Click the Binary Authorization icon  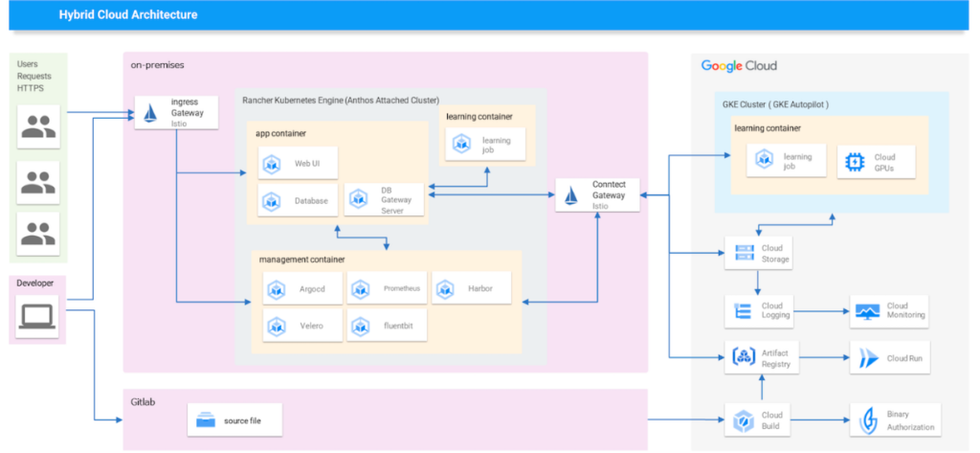[869, 419]
